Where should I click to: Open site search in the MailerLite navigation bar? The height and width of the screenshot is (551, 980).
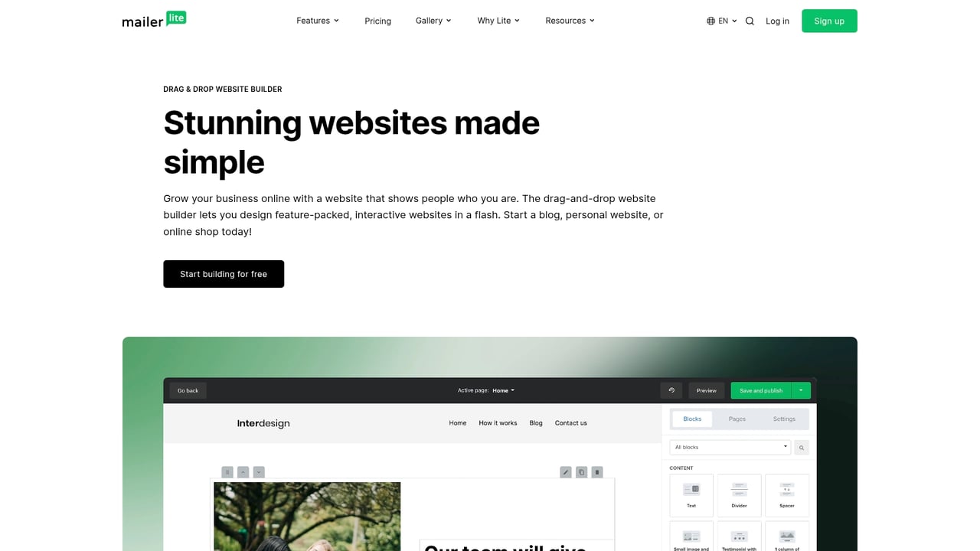tap(750, 21)
